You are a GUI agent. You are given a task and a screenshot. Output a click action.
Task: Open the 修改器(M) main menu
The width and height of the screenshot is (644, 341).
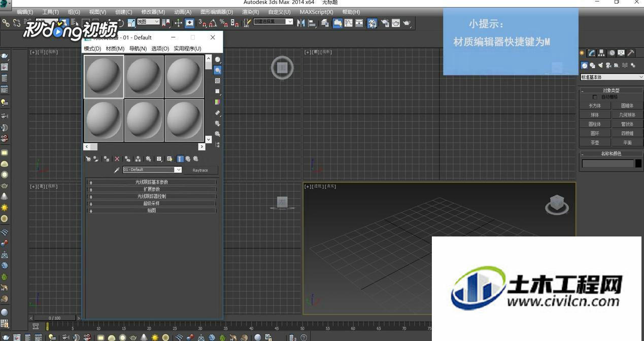(x=153, y=12)
